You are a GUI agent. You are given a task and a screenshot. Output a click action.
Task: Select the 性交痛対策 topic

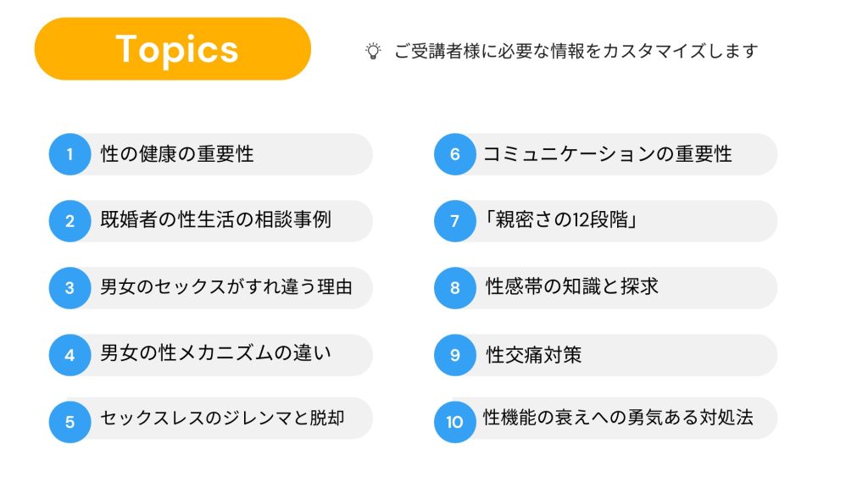tap(534, 354)
